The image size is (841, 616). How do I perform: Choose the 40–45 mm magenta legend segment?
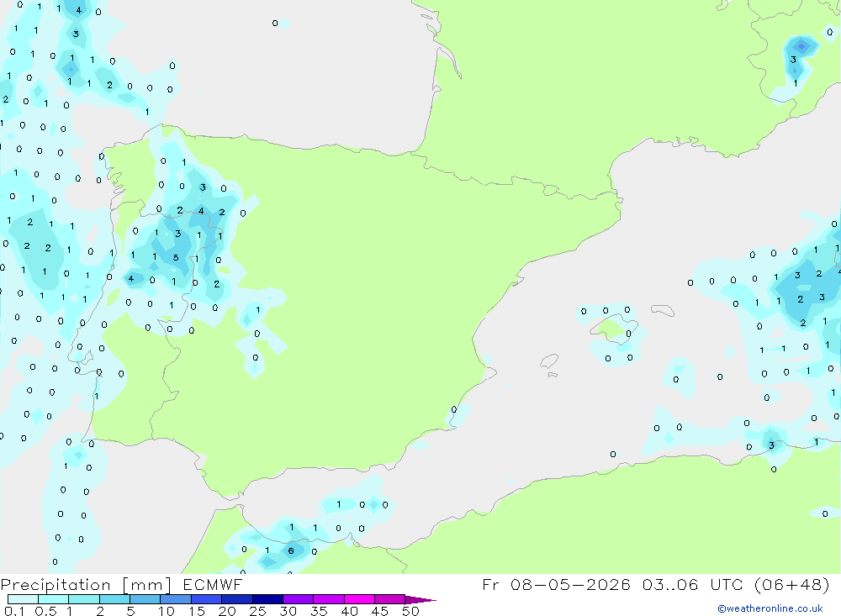click(359, 599)
